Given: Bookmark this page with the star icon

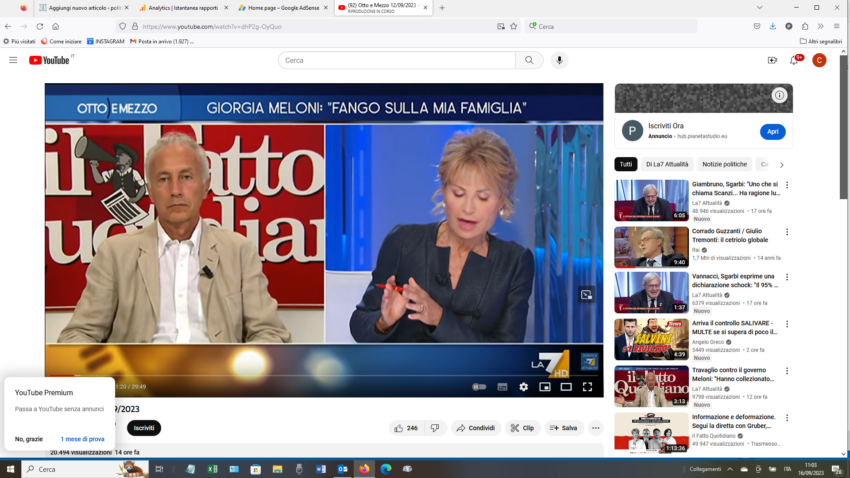Looking at the screenshot, I should [x=513, y=26].
